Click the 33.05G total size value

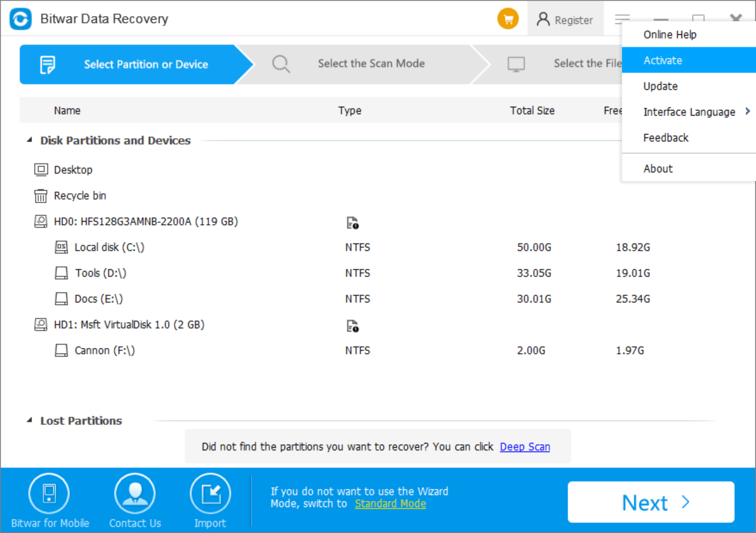534,273
